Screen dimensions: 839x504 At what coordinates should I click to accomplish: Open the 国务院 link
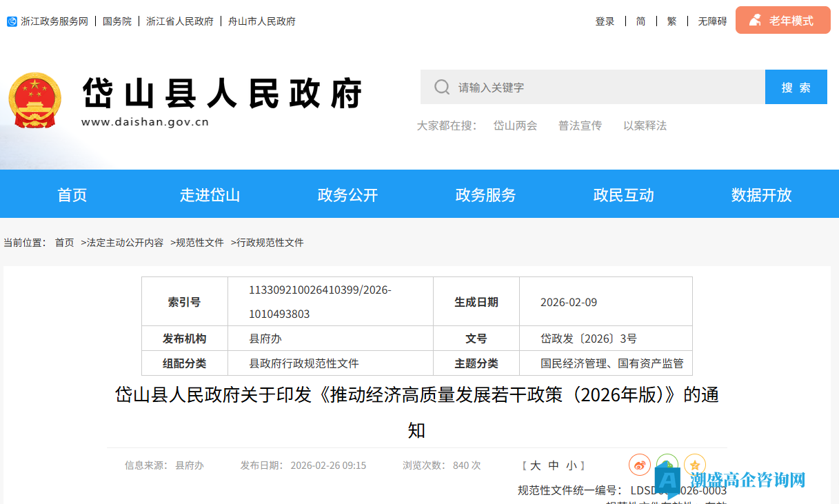(117, 21)
